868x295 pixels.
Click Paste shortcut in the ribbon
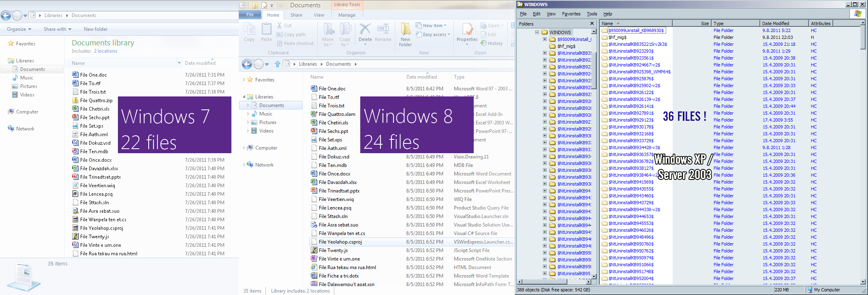coord(295,43)
